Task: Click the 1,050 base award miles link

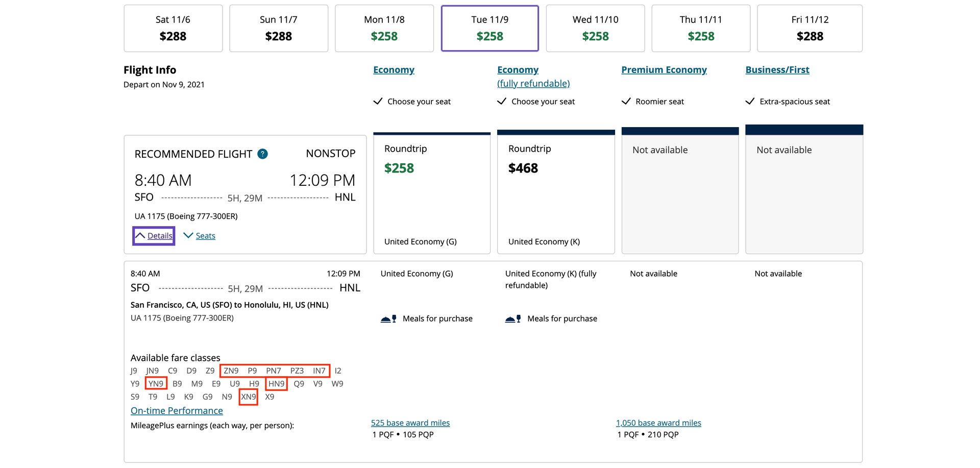Action: pos(658,423)
